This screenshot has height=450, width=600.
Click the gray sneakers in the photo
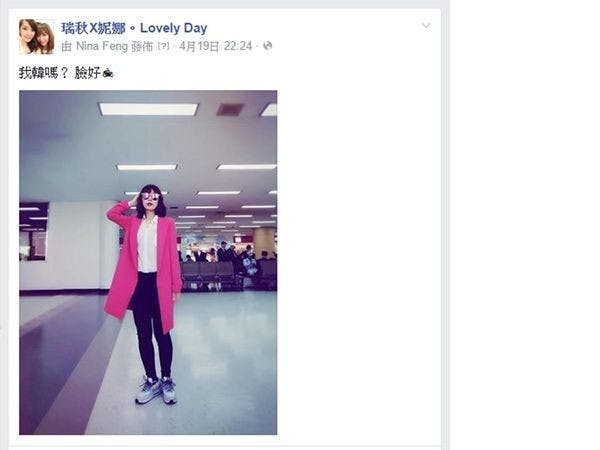(156, 390)
